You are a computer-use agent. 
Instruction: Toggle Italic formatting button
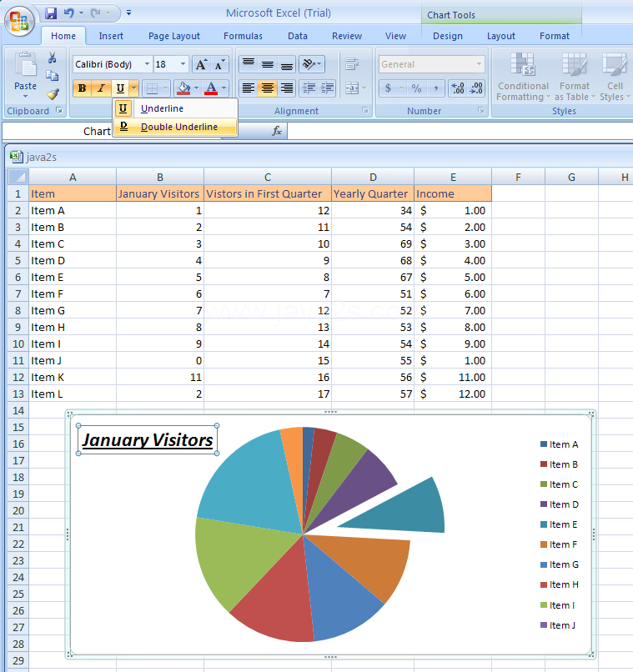[101, 88]
